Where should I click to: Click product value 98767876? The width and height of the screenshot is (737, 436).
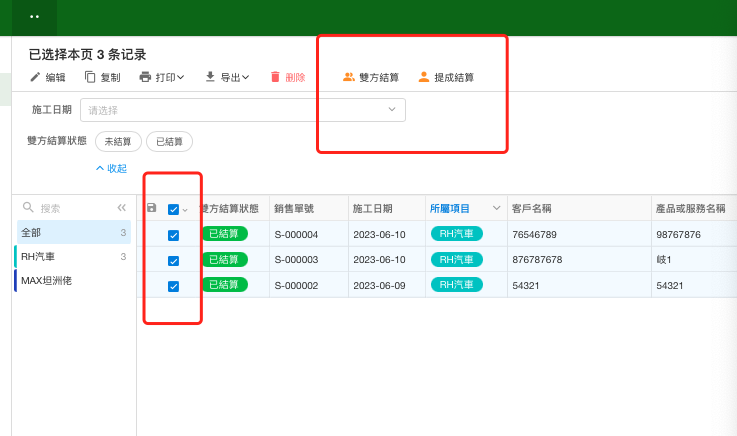(x=679, y=234)
